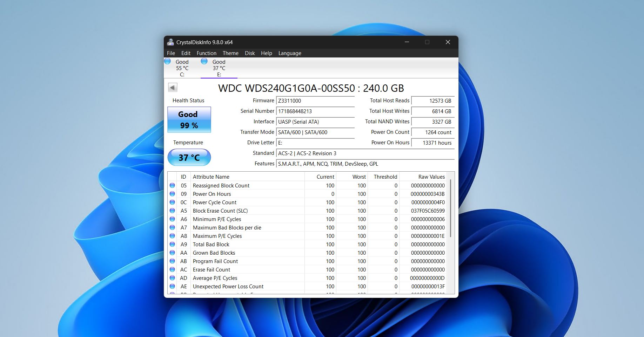Viewport: 644px width, 337px height.
Task: Click status orb for Program Fail Count
Action: click(172, 261)
